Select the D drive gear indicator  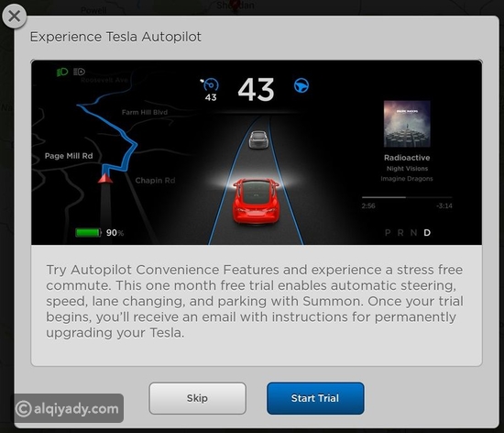[427, 233]
